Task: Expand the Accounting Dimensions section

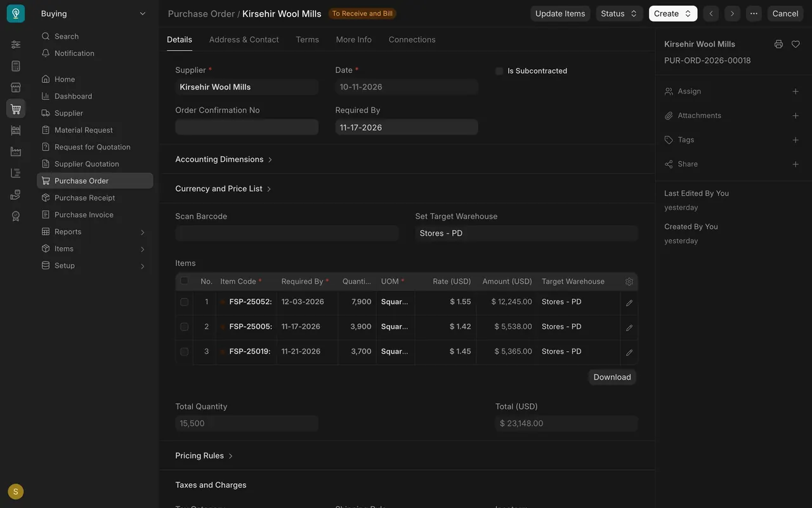Action: click(223, 159)
